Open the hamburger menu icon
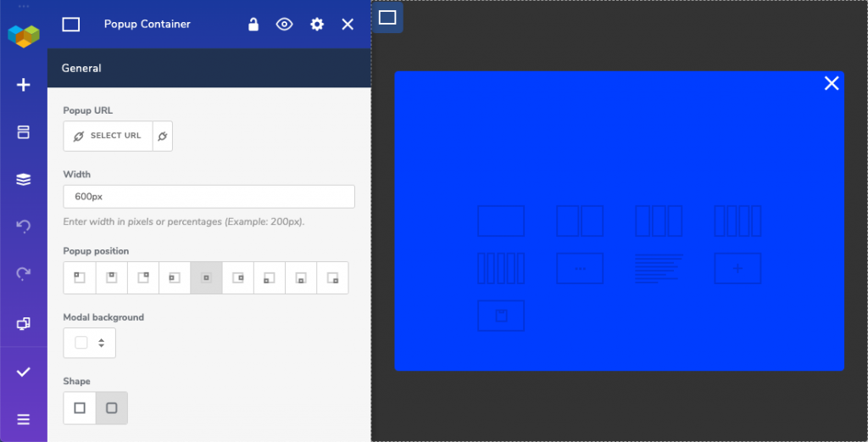 click(x=23, y=419)
